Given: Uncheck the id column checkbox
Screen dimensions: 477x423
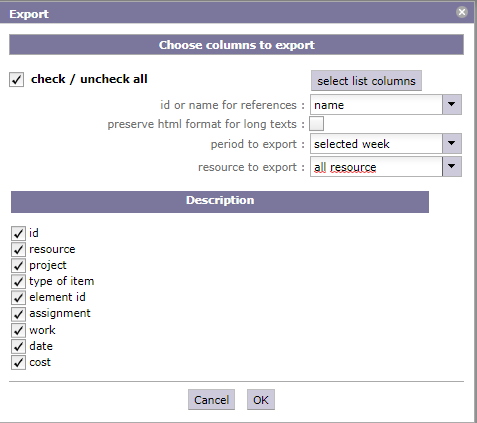Looking at the screenshot, I should click(x=18, y=233).
